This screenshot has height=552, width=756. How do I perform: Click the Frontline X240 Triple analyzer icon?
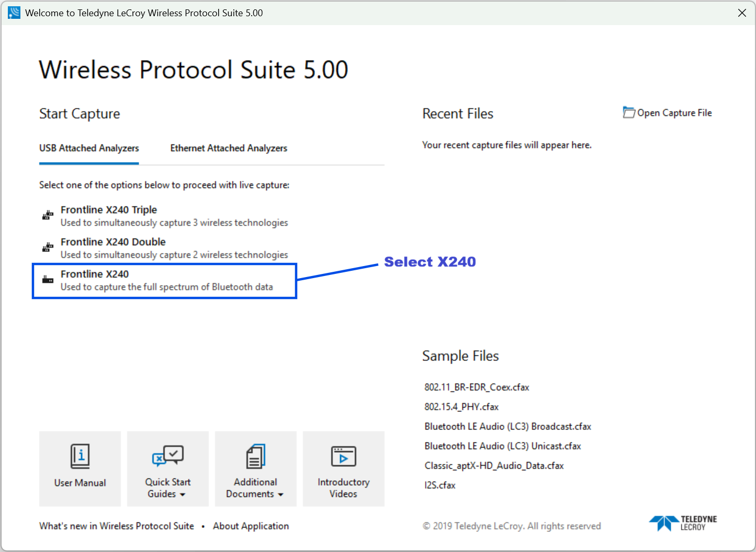click(48, 215)
